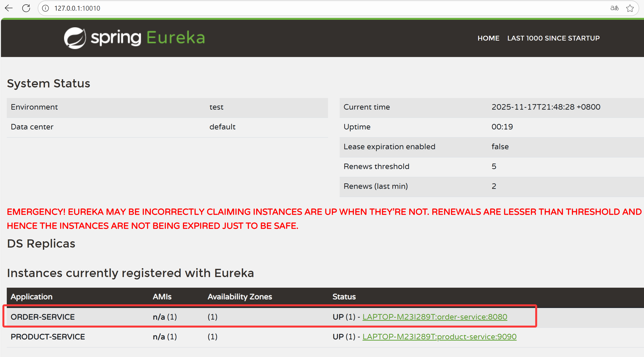The image size is (644, 357).
Task: Click the Availability Zones column header
Action: (240, 297)
